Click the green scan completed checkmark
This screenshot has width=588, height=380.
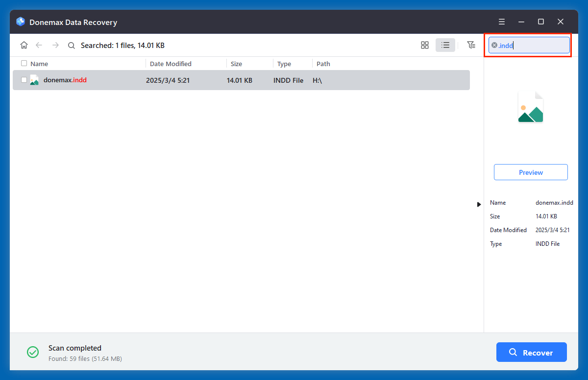pos(33,352)
